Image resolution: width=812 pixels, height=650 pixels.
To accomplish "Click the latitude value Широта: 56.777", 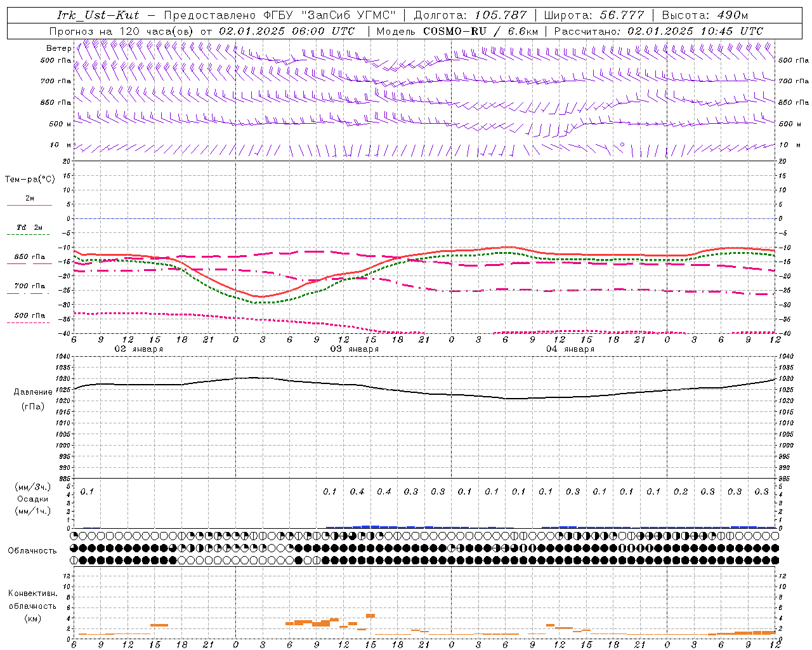I will tap(594, 15).
